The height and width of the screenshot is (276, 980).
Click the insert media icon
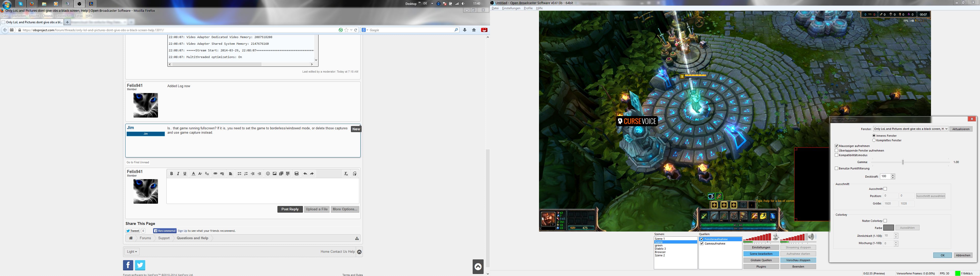[281, 174]
